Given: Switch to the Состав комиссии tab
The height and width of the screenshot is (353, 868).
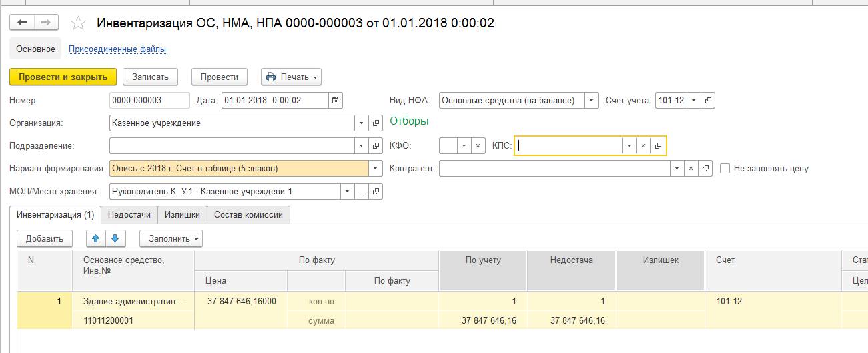Looking at the screenshot, I should click(x=248, y=215).
